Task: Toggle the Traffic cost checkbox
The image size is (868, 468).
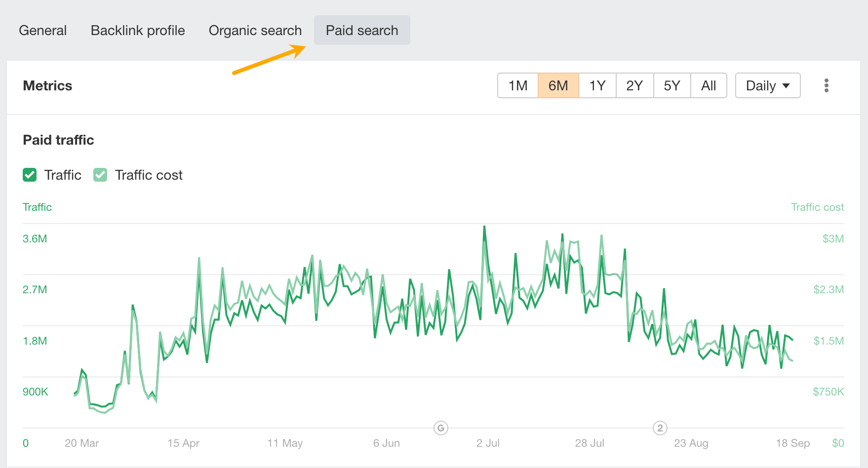Action: pyautogui.click(x=100, y=175)
